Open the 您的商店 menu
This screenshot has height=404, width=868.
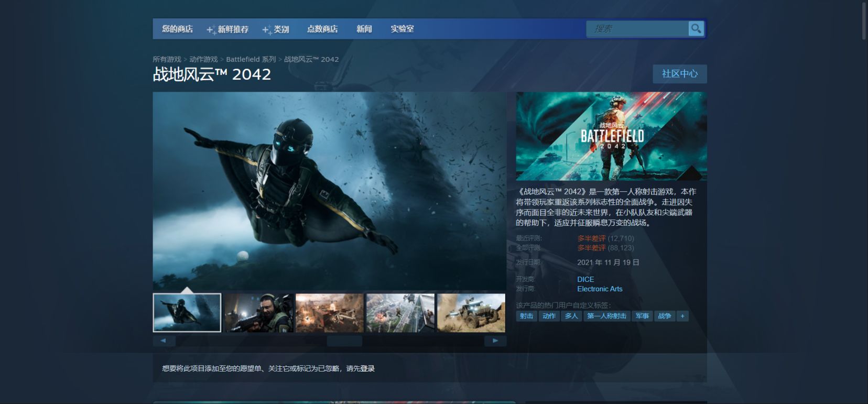[177, 29]
